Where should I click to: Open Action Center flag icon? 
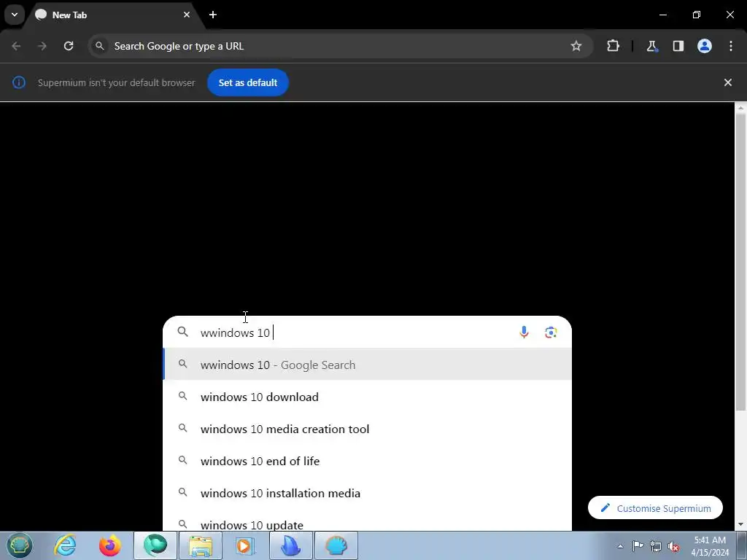tap(638, 546)
